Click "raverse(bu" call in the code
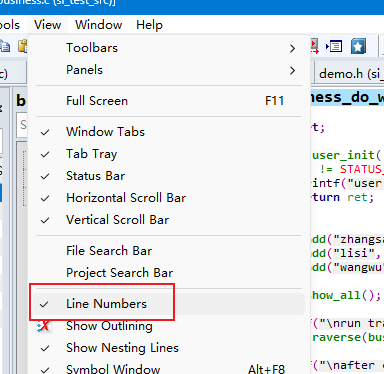This screenshot has width=384, height=374. coord(348,337)
